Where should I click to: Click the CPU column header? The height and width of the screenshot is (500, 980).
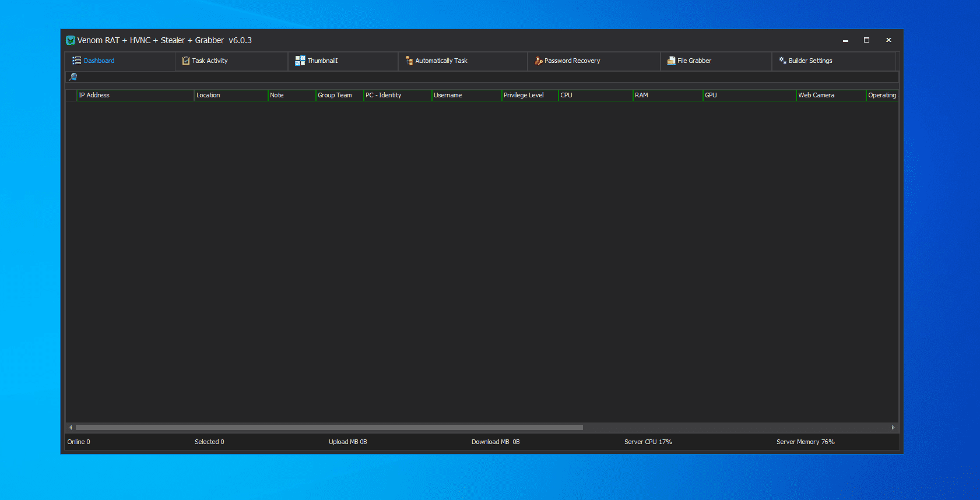(x=595, y=95)
